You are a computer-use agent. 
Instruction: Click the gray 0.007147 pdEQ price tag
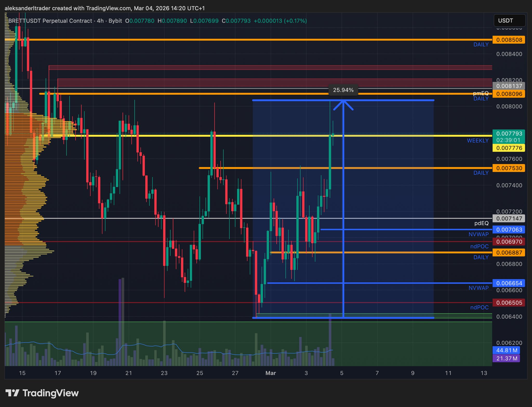pos(509,218)
